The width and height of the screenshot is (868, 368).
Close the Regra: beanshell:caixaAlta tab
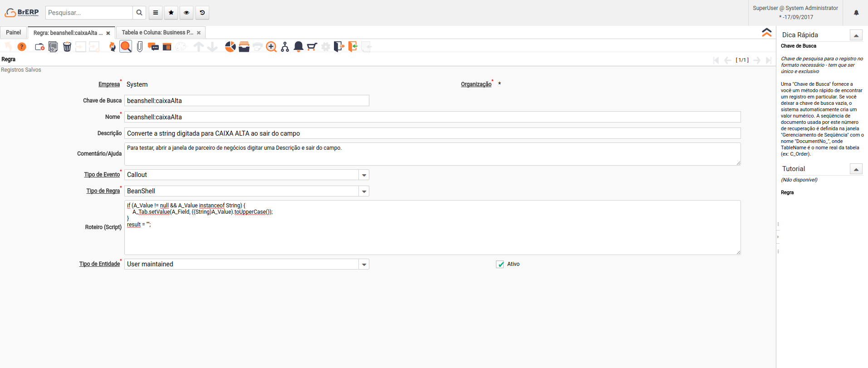pyautogui.click(x=108, y=33)
